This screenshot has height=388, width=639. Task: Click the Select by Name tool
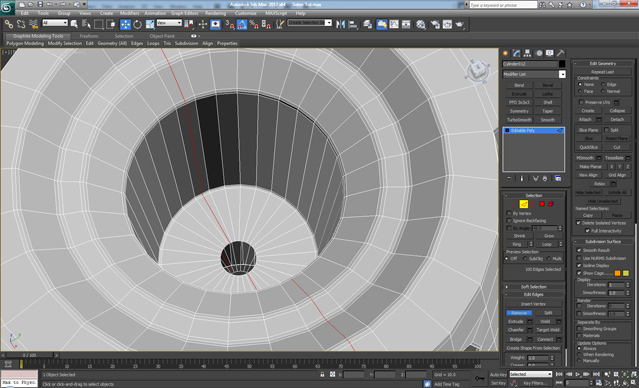coord(86,24)
